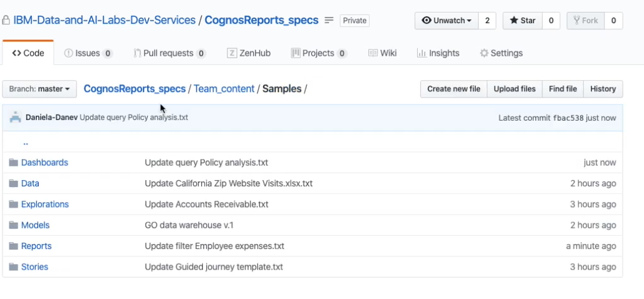The height and width of the screenshot is (299, 644).
Task: Open the Reports folder
Action: click(36, 246)
